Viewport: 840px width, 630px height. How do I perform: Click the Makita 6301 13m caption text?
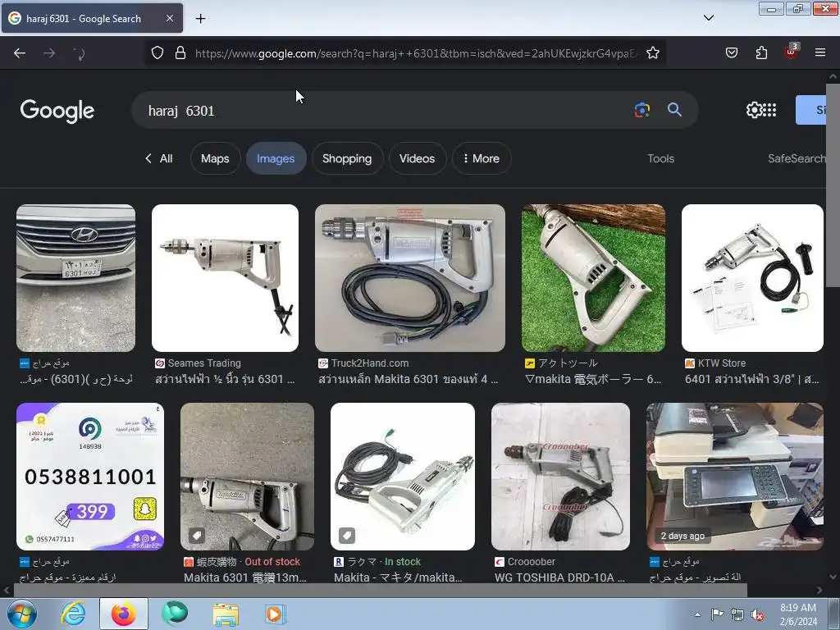244,577
